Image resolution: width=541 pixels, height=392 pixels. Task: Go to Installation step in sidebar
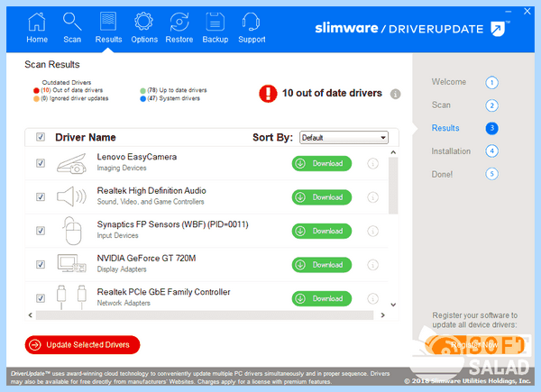coord(451,151)
